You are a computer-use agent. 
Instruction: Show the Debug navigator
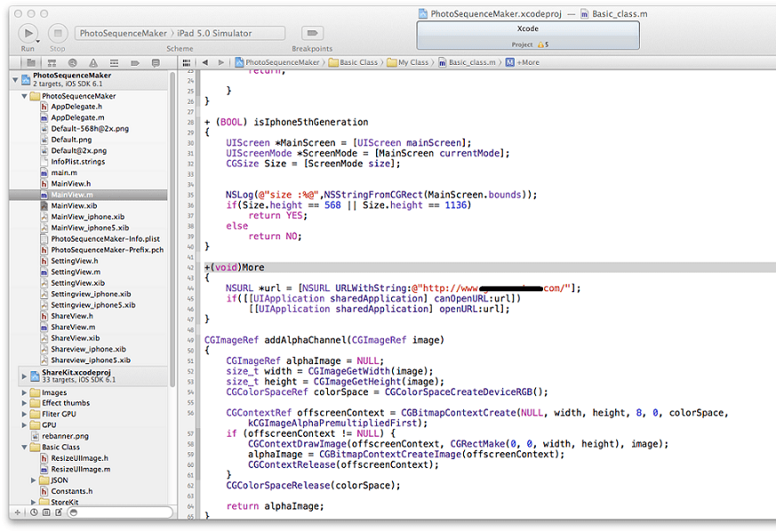[x=114, y=63]
